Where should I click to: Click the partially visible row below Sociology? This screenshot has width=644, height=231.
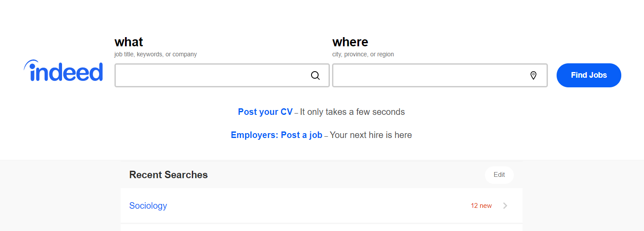pos(321,228)
